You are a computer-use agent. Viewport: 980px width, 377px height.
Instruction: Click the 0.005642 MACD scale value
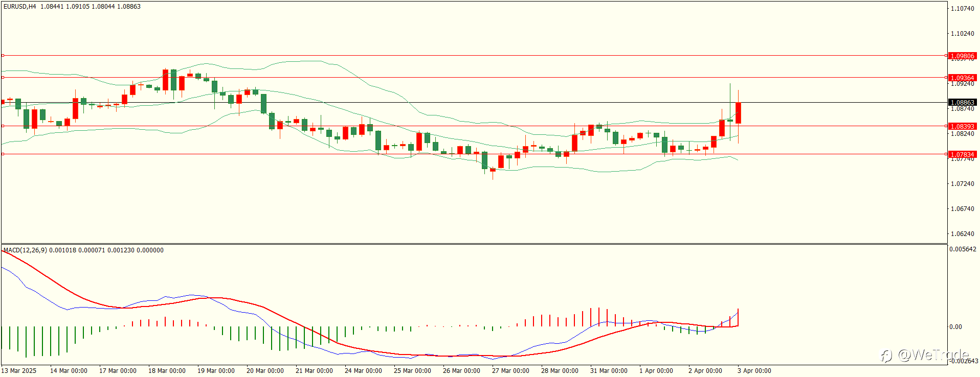963,249
